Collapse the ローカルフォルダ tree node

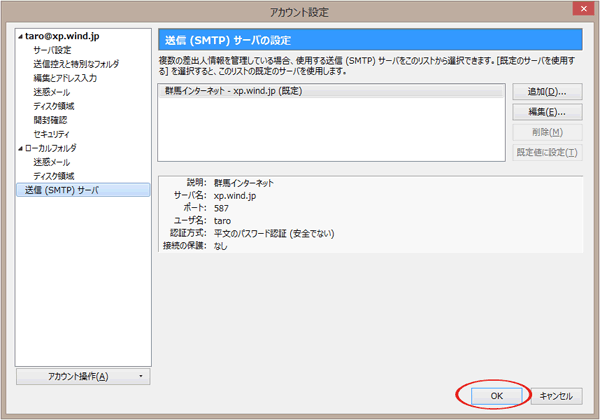click(20, 149)
